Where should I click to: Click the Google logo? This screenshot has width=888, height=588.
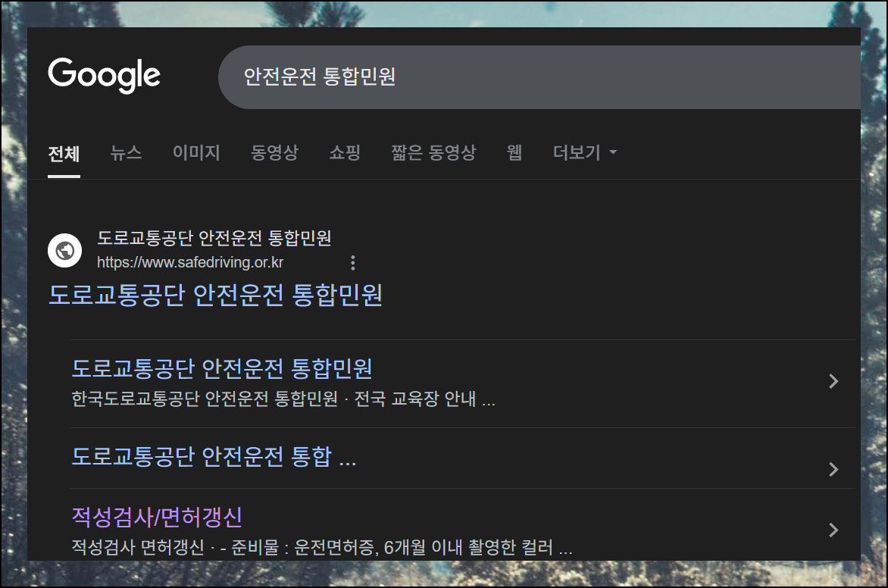click(105, 75)
